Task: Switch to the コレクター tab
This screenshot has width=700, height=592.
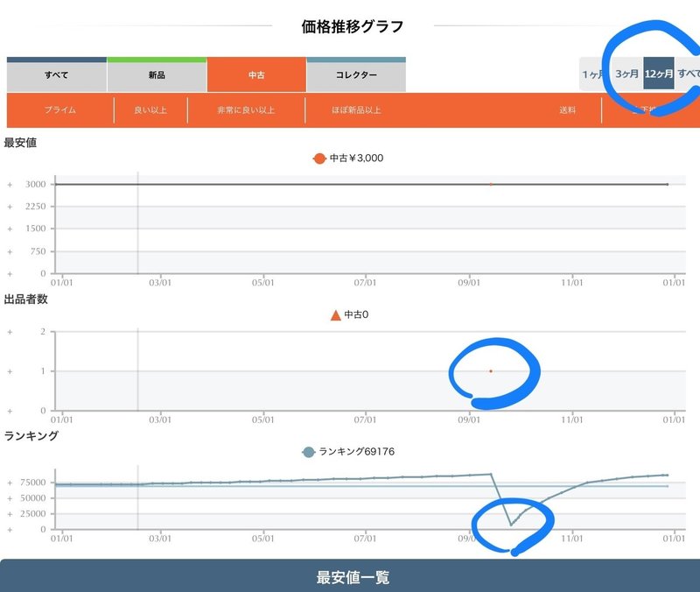Action: tap(354, 75)
